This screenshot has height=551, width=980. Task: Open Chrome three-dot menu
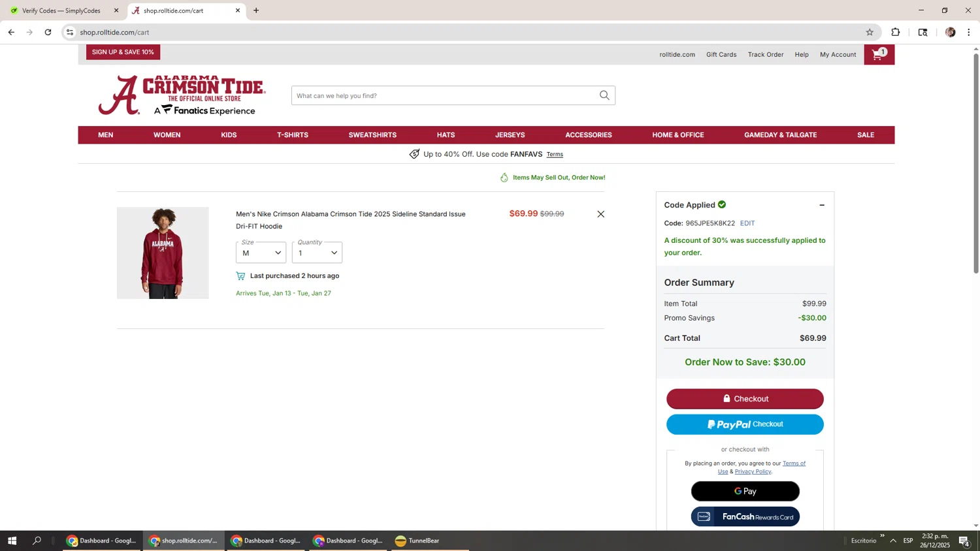pos(969,32)
